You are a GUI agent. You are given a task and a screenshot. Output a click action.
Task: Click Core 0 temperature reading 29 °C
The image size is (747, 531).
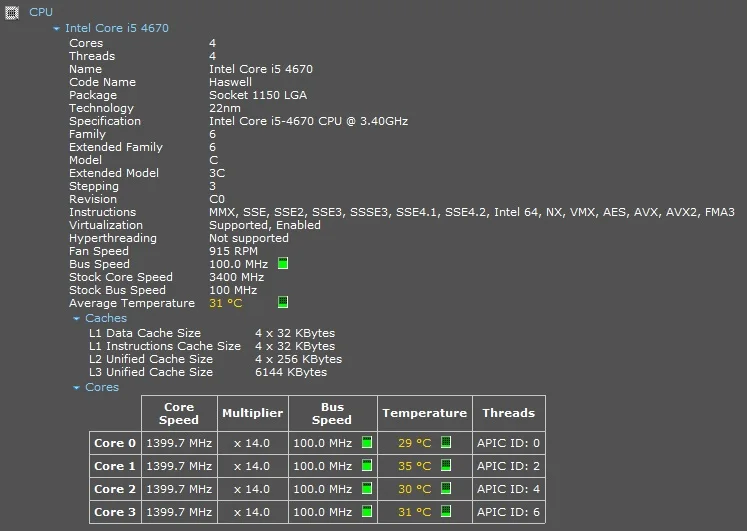pos(414,443)
